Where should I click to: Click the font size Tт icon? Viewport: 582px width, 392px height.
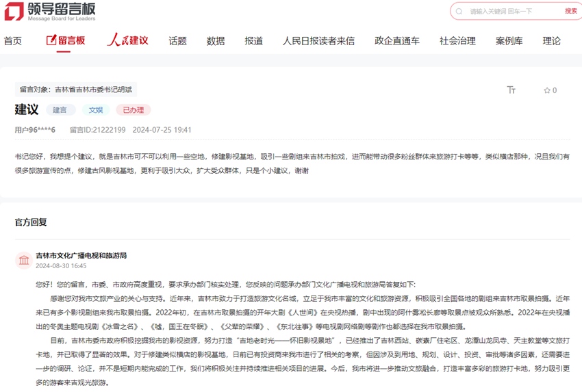pyautogui.click(x=511, y=90)
